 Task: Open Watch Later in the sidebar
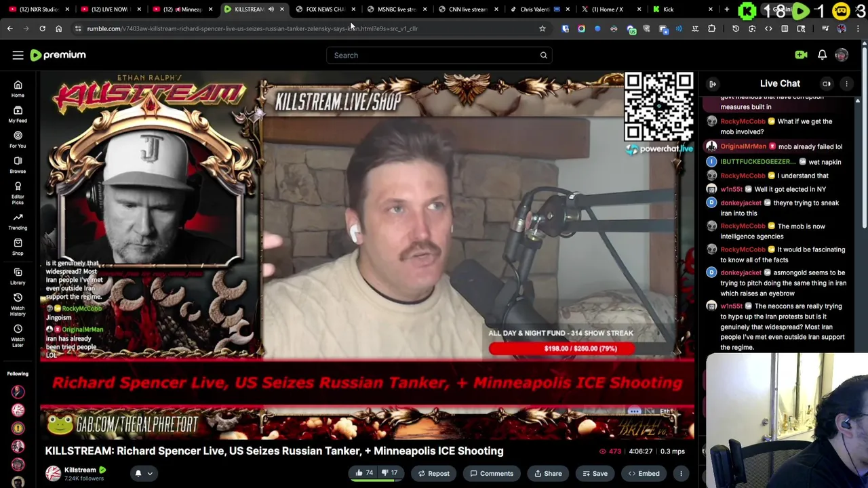18,335
